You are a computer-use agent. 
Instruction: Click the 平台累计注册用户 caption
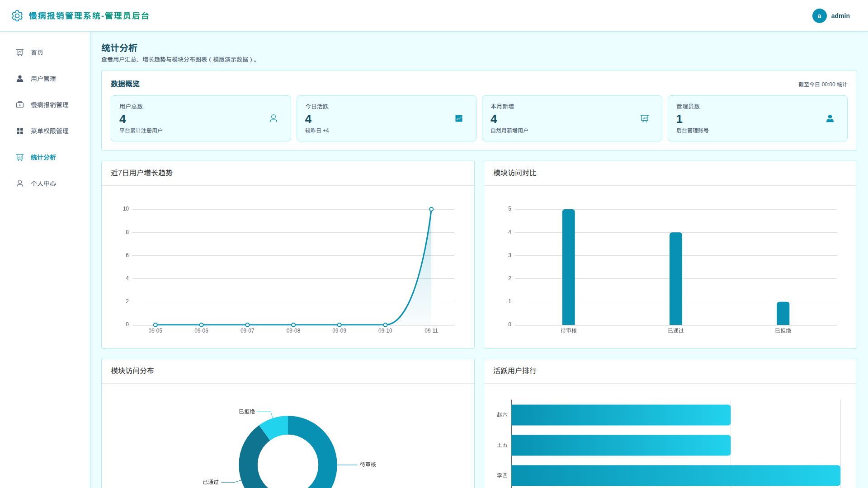click(141, 131)
